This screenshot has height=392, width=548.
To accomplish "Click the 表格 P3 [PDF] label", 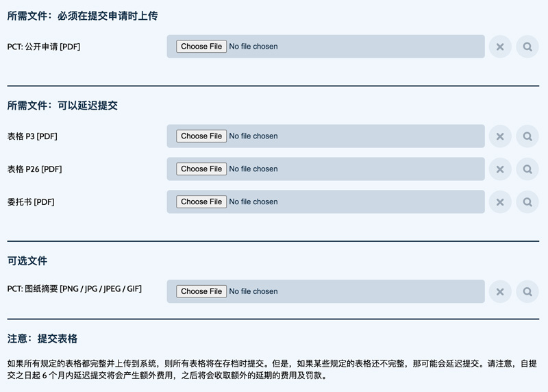I will pyautogui.click(x=32, y=136).
